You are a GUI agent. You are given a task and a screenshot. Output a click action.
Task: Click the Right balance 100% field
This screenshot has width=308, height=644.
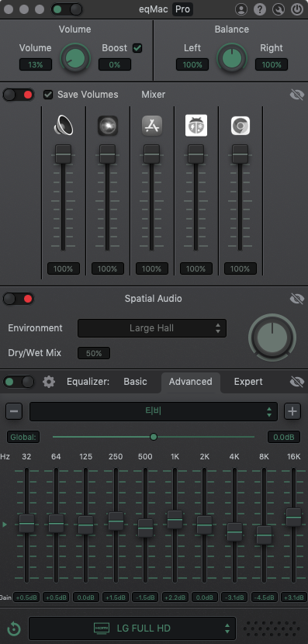pyautogui.click(x=272, y=65)
